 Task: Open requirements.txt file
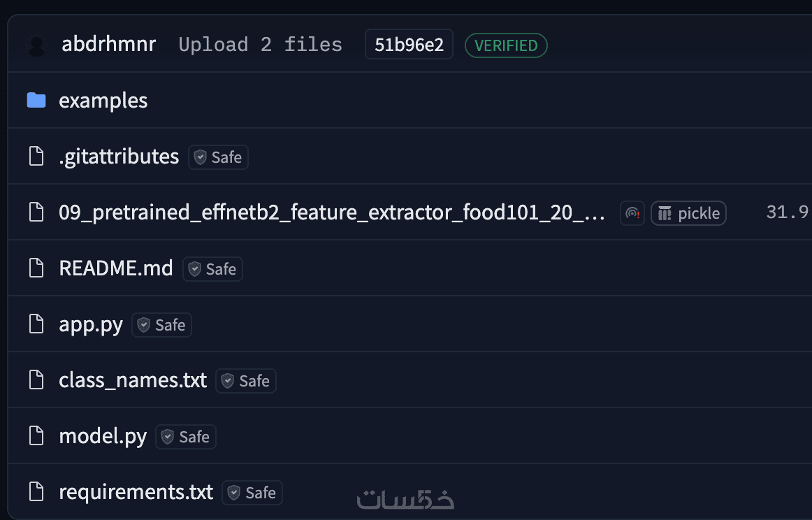(136, 492)
